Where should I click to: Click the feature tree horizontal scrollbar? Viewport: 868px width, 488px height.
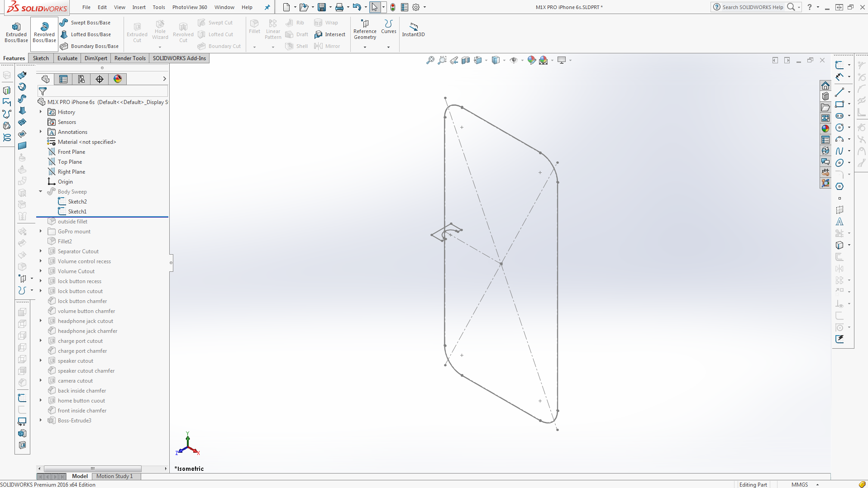[93, 469]
